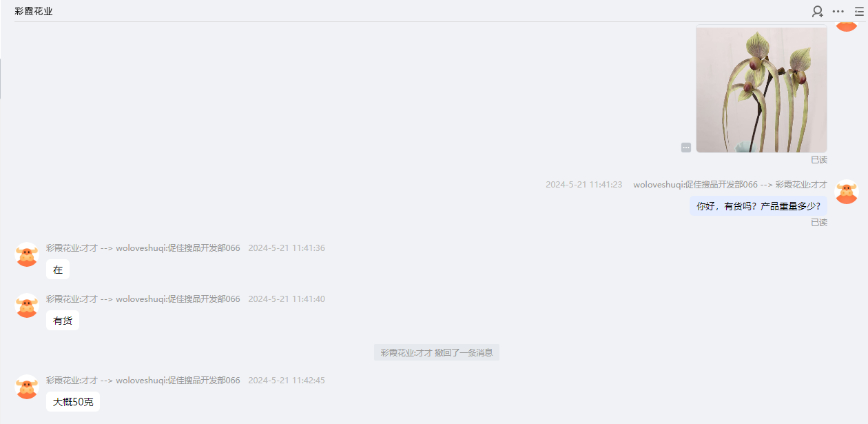Select the 在 message bubble

(x=58, y=270)
